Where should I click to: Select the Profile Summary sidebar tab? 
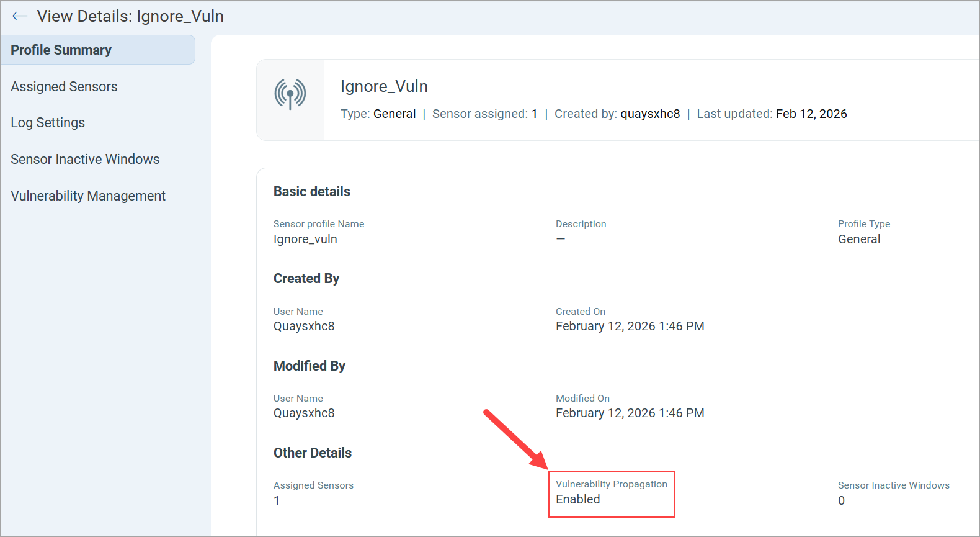[x=61, y=50]
